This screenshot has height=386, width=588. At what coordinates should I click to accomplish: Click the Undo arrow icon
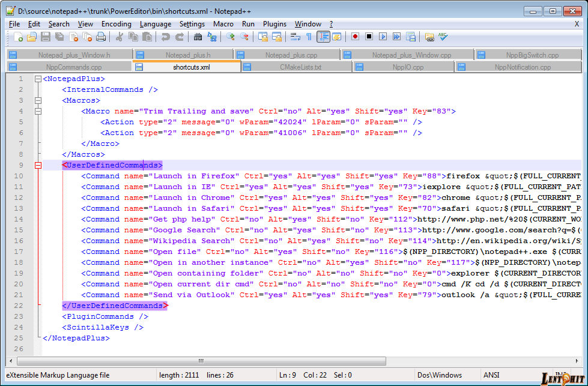165,37
